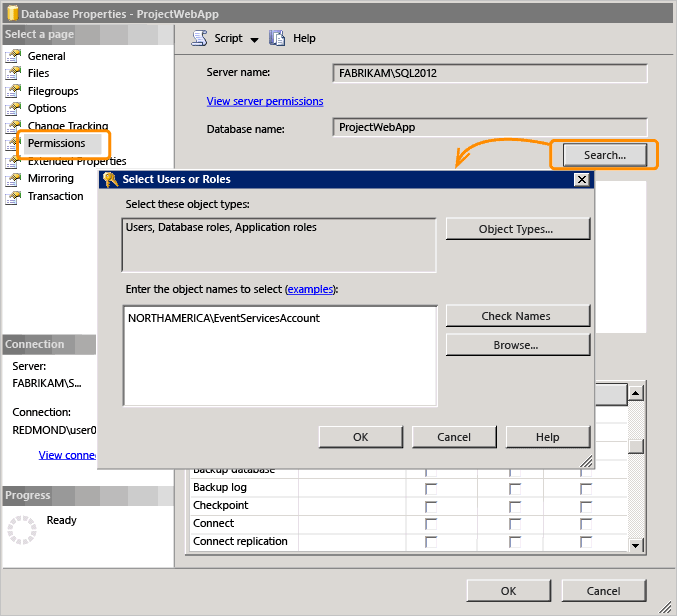The height and width of the screenshot is (616, 677).
Task: Click the Transaction page icon
Action: pos(13,197)
